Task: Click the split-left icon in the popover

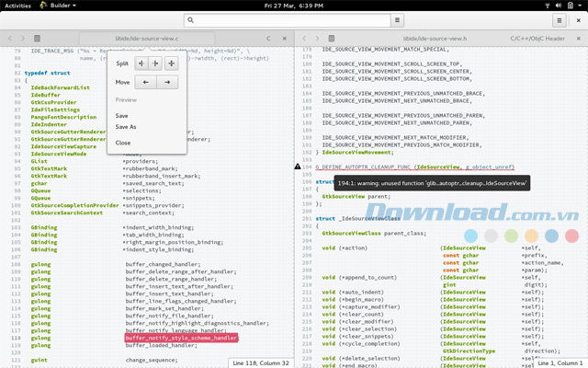Action: [x=142, y=63]
